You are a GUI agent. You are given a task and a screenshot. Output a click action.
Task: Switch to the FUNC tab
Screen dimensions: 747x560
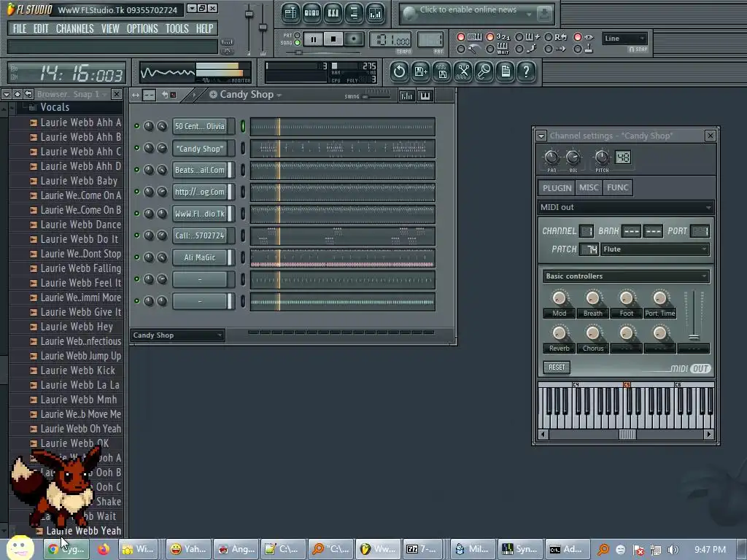(617, 187)
